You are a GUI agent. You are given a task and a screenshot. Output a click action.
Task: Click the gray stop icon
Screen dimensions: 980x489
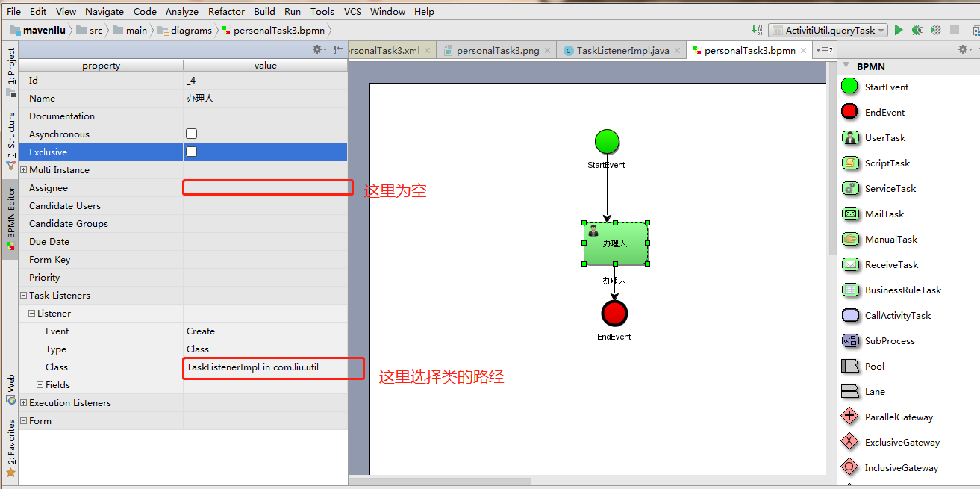[x=955, y=30]
